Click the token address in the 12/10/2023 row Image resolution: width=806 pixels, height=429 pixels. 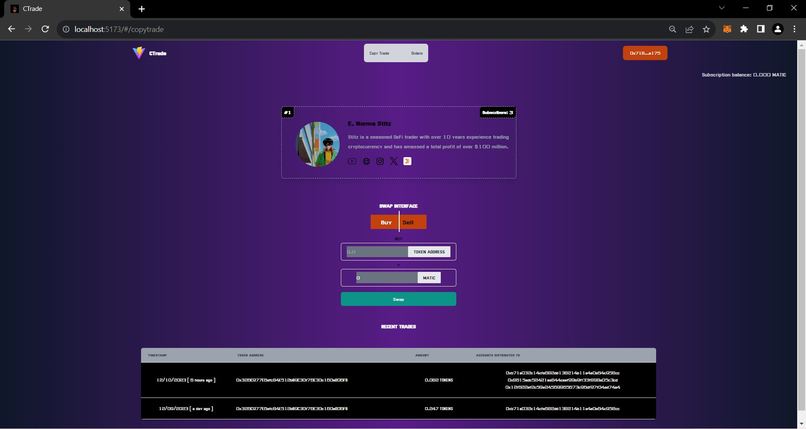coord(291,380)
